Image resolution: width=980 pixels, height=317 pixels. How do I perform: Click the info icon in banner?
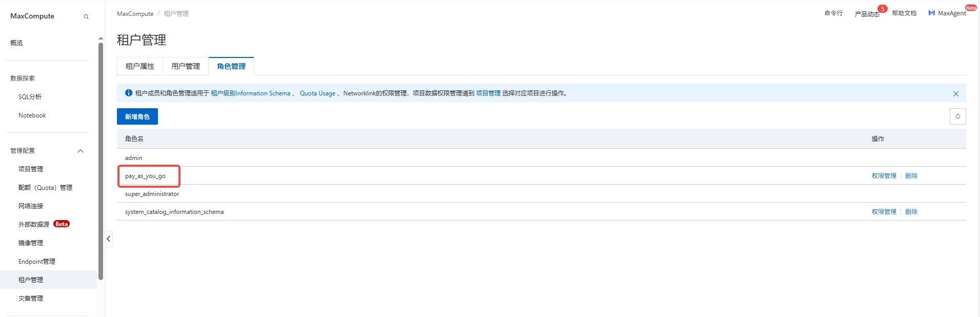click(129, 93)
